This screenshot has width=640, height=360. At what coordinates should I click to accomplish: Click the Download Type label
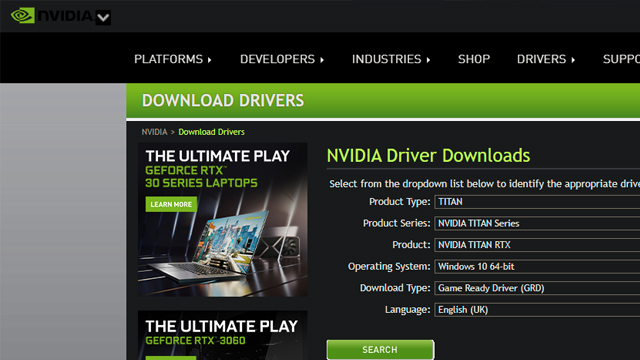[x=395, y=288]
